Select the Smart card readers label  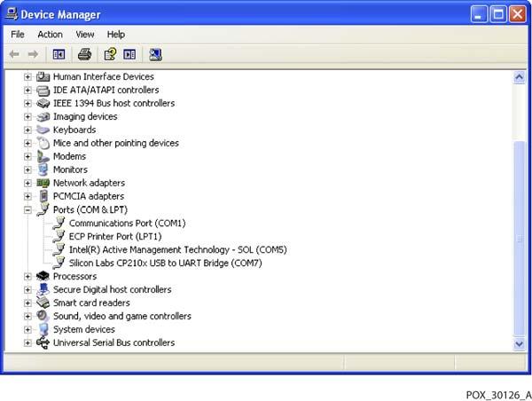click(x=91, y=303)
